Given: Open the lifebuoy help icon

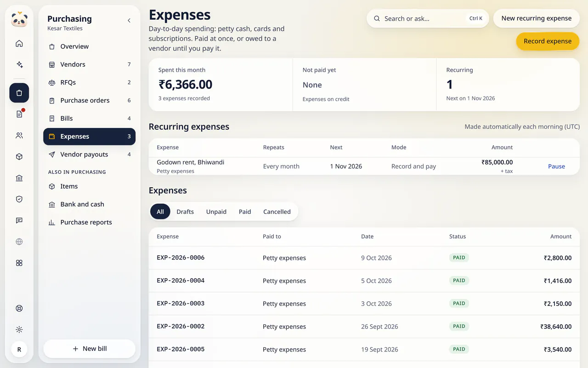Looking at the screenshot, I should coord(19,308).
